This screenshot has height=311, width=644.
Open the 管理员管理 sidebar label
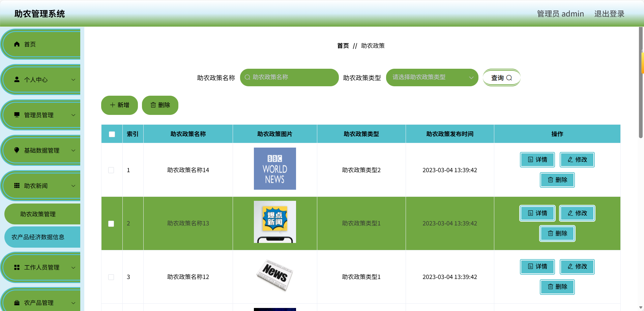click(39, 115)
